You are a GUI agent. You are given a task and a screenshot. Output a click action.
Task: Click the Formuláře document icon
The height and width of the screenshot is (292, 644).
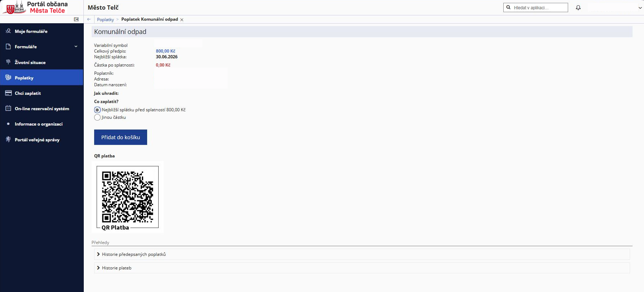(x=8, y=47)
